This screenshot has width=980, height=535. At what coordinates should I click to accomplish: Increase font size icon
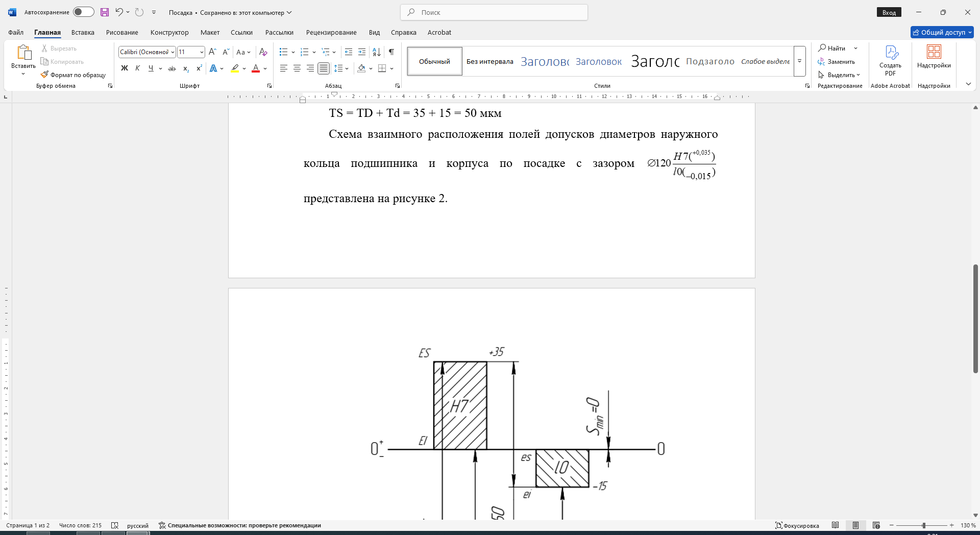pyautogui.click(x=212, y=52)
